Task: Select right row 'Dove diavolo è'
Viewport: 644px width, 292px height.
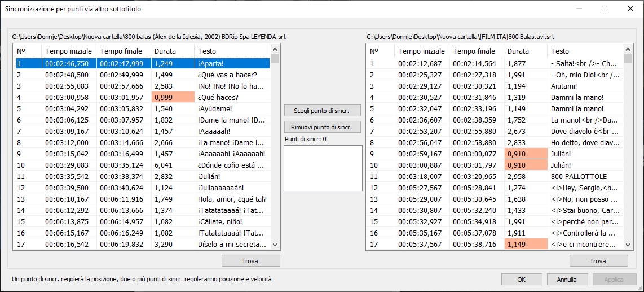Action: coord(495,132)
